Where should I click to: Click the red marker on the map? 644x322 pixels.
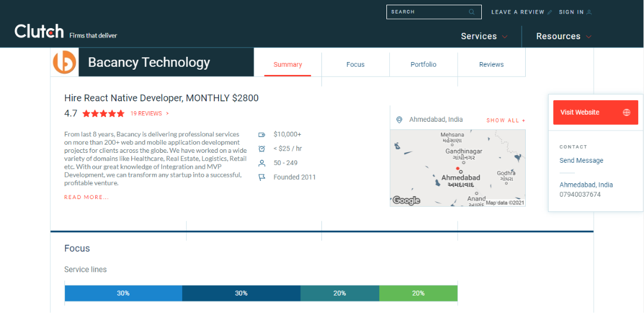[x=458, y=169]
